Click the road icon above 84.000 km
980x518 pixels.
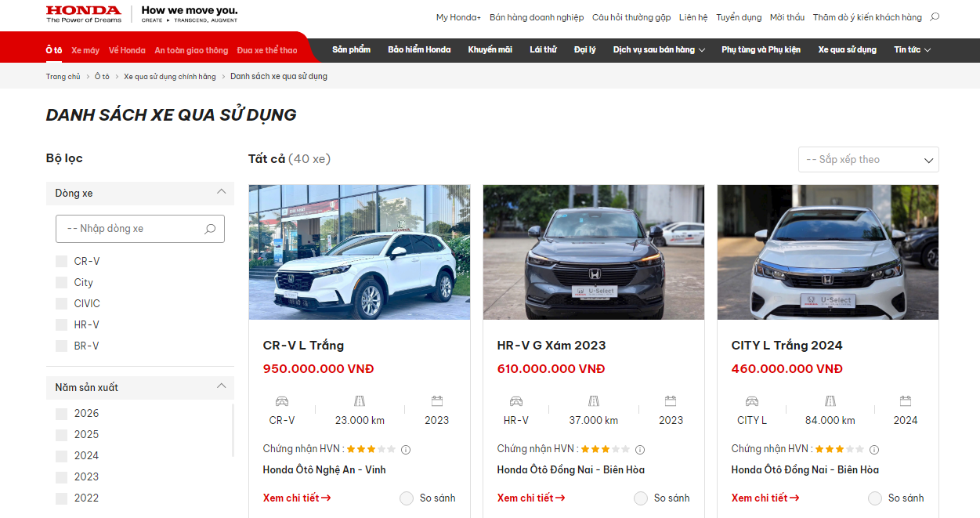830,401
